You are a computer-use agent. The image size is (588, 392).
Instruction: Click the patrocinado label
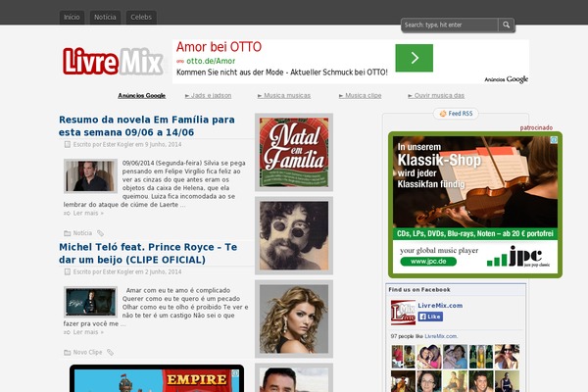pos(536,128)
